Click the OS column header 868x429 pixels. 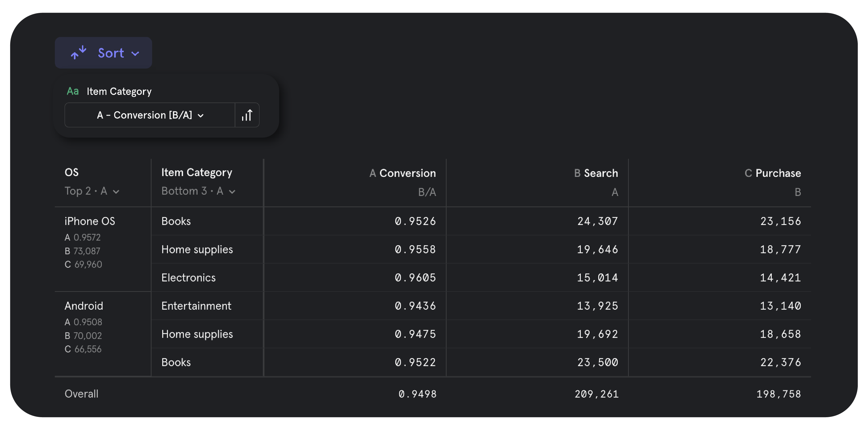tap(72, 172)
